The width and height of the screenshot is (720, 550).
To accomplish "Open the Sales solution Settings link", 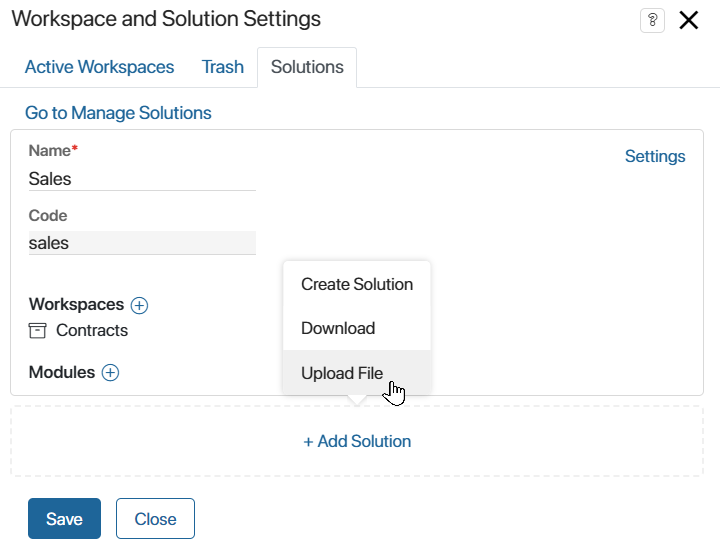I will [x=655, y=156].
